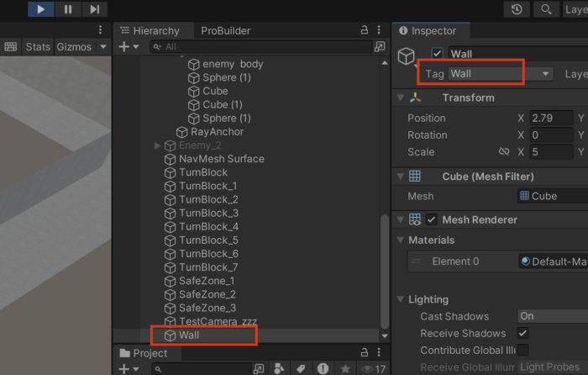Uncheck the Receive Shadows checkbox
The width and height of the screenshot is (588, 375).
coord(522,333)
